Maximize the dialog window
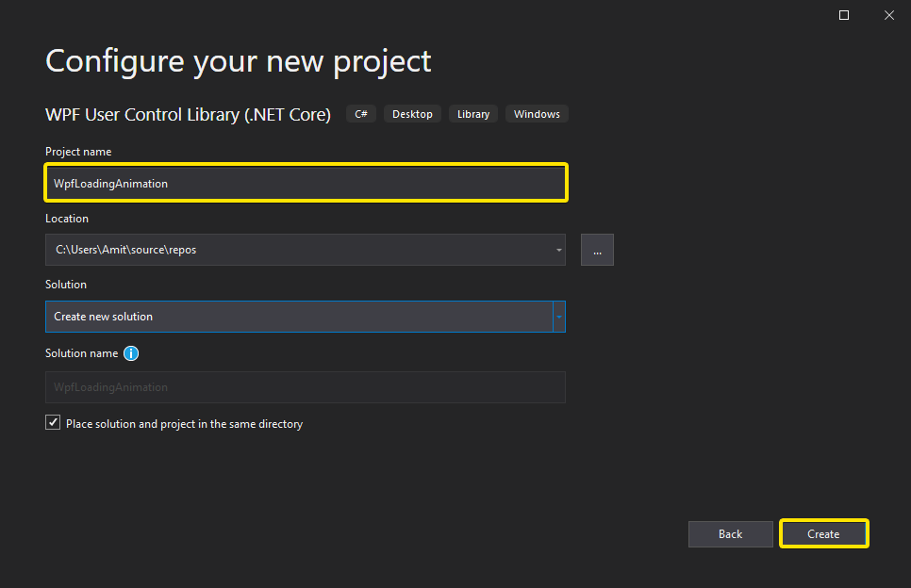The height and width of the screenshot is (588, 911). point(842,14)
